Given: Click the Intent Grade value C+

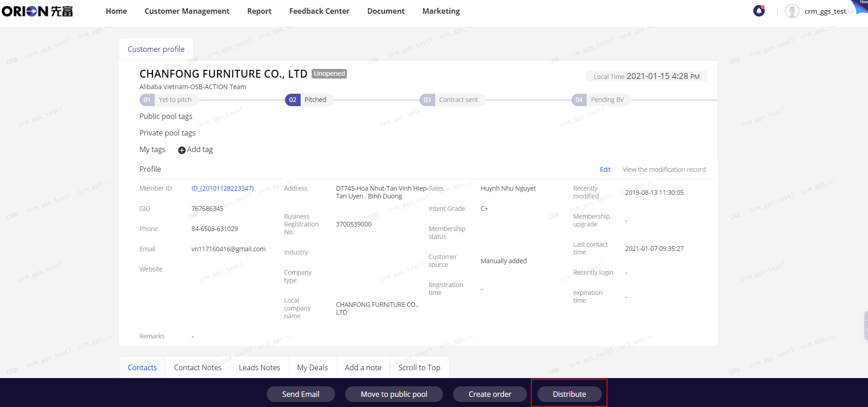Looking at the screenshot, I should [484, 209].
